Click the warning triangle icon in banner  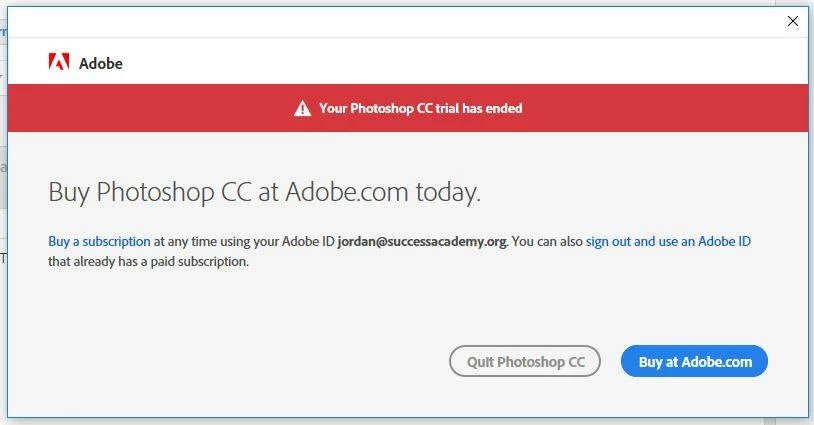click(x=303, y=108)
